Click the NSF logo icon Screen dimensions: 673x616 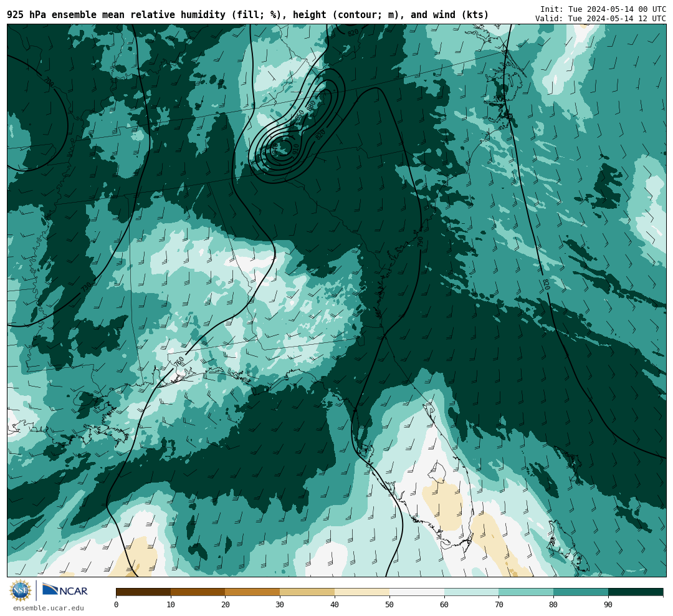[x=21, y=590]
